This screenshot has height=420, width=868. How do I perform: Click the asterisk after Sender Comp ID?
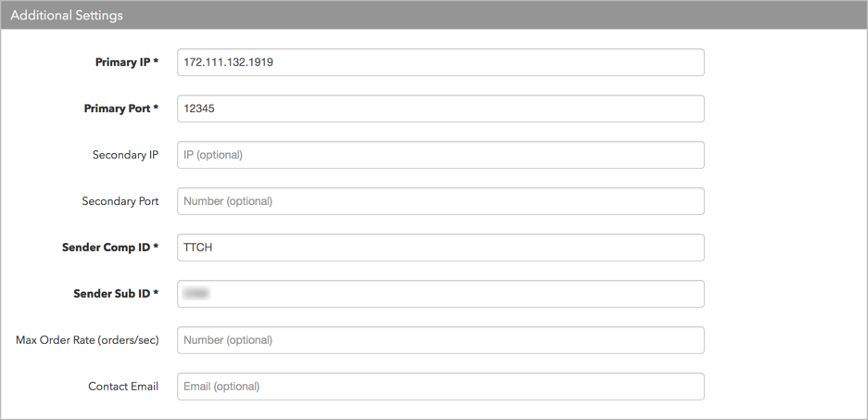click(x=156, y=246)
